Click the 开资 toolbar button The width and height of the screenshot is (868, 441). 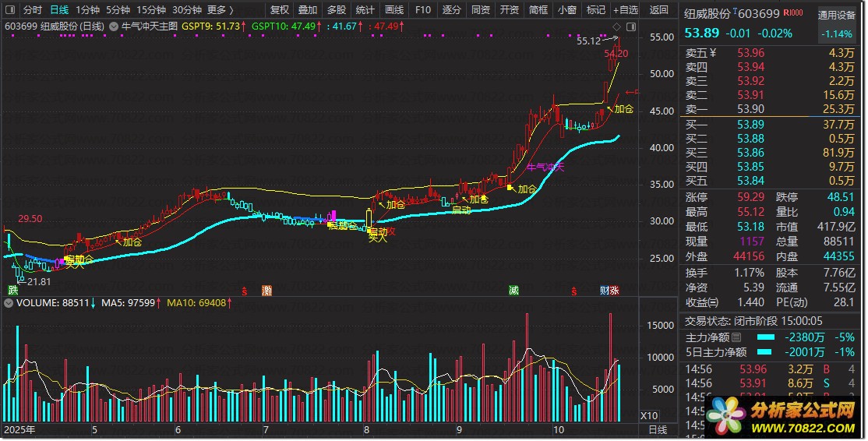[510, 10]
